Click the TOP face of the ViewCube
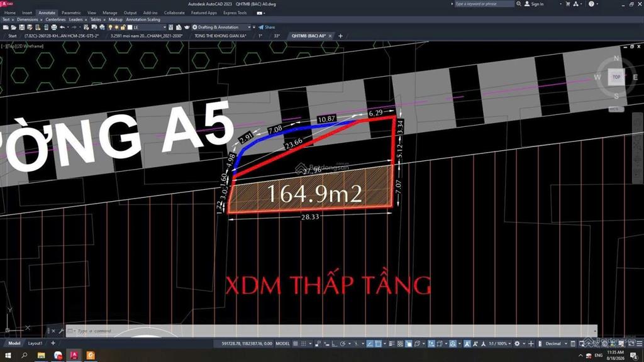 (616, 77)
